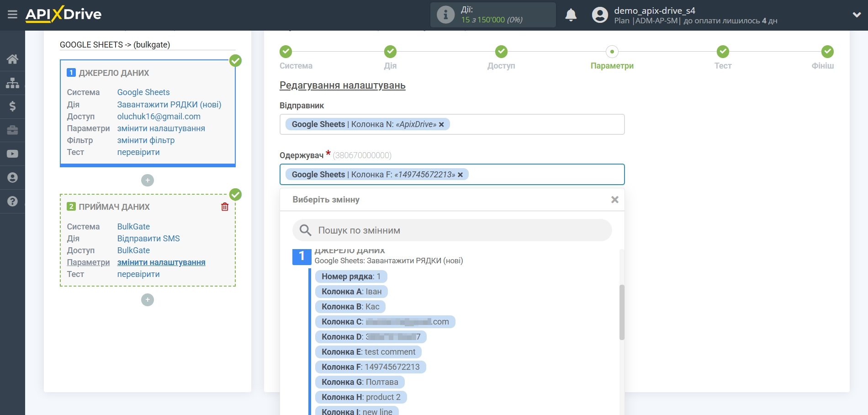Click the home icon in sidebar
868x415 pixels.
click(12, 59)
